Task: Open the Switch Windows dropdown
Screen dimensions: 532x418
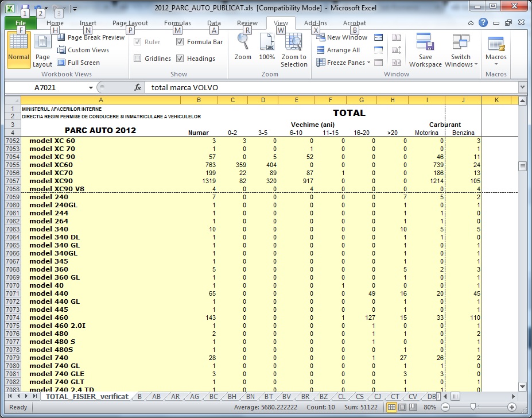Action: tap(461, 50)
